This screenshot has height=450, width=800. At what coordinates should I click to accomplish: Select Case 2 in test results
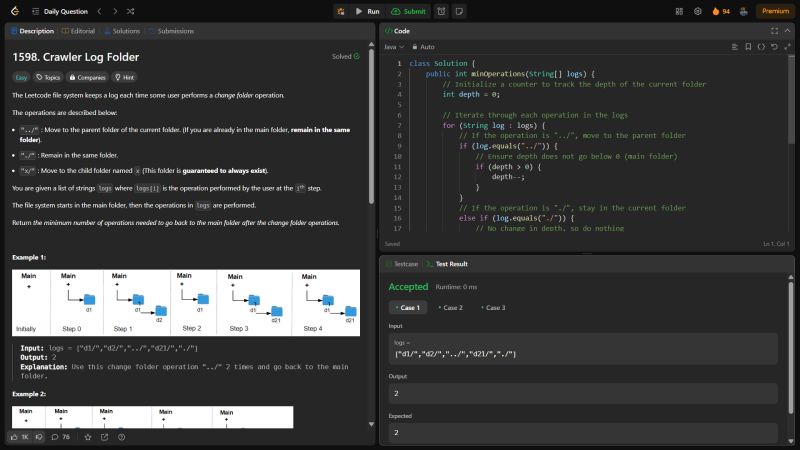452,307
